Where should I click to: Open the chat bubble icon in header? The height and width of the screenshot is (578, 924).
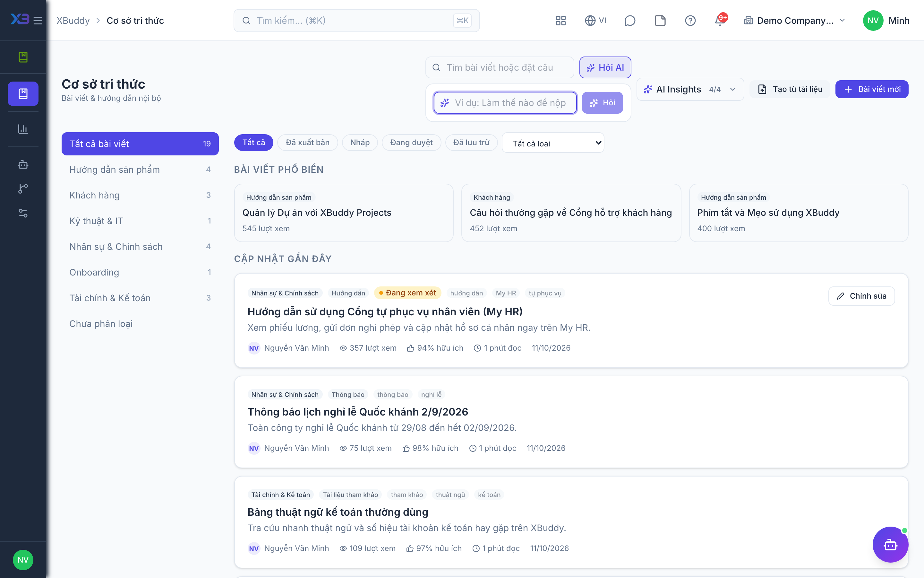(x=629, y=20)
